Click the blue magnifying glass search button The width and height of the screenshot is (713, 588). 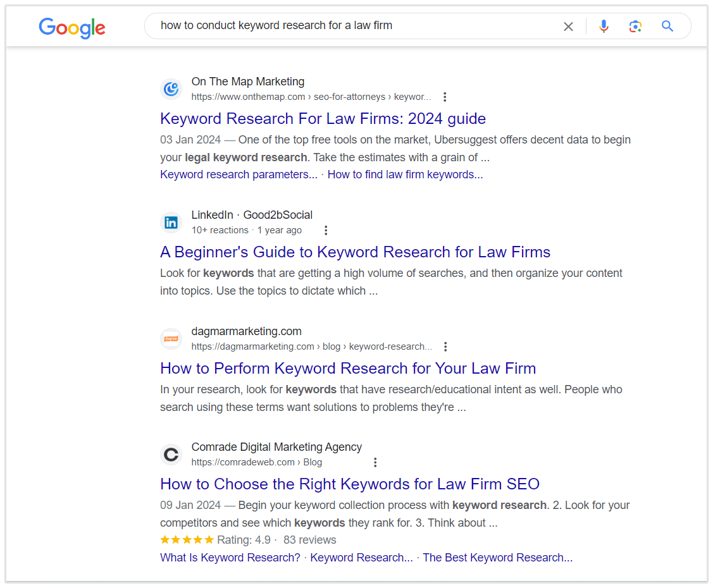[667, 27]
